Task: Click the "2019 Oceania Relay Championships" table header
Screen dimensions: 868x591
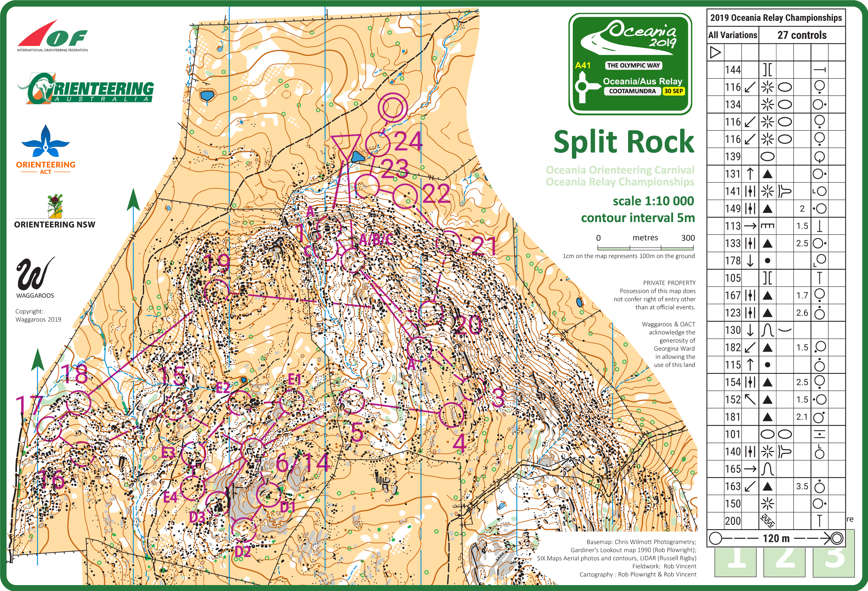Action: click(776, 18)
